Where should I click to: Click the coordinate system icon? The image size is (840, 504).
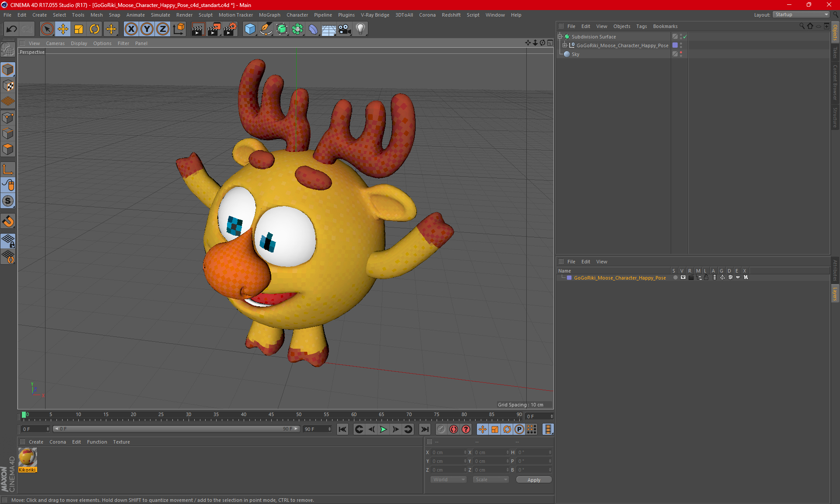pyautogui.click(x=179, y=29)
